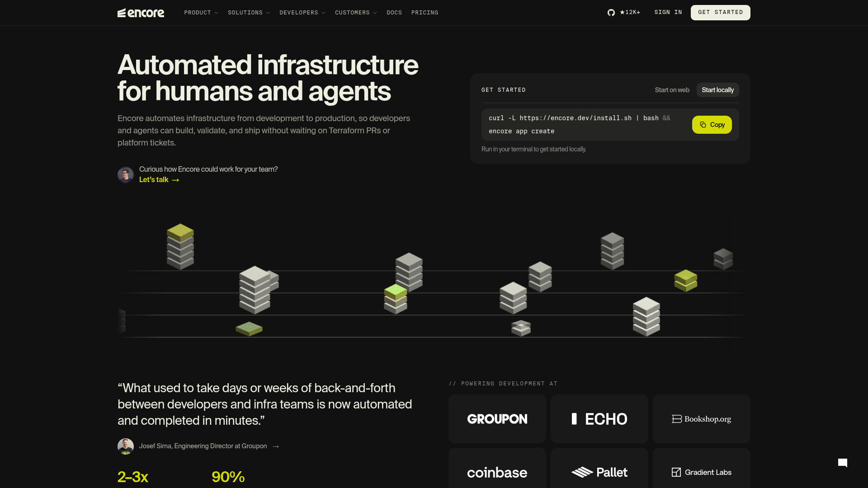Open the Gradient Labs customer card

coord(702,468)
